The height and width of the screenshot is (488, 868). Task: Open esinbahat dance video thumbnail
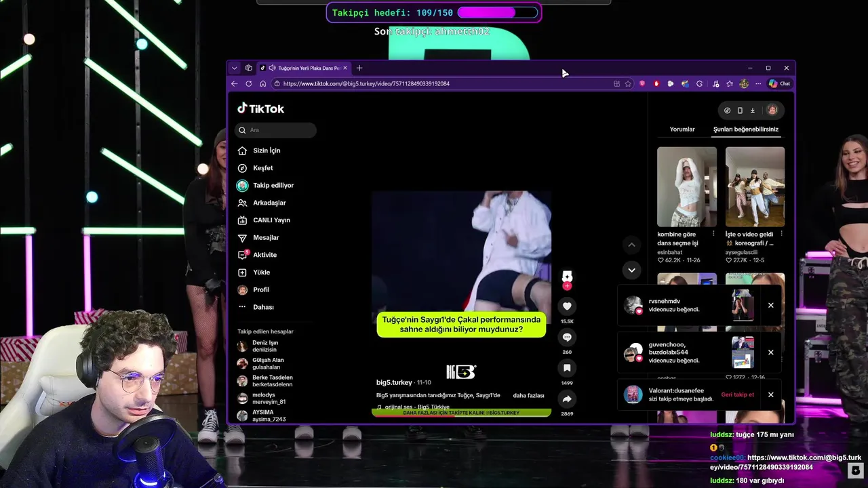click(687, 186)
